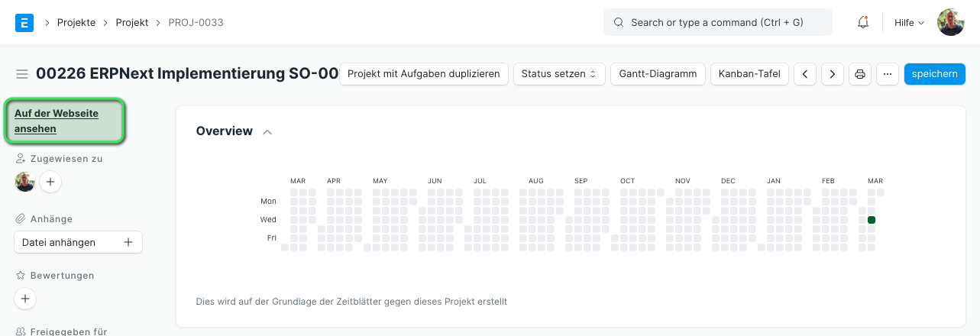Click the heatmap description text about Zeitblätter
The image size is (980, 336).
[351, 302]
